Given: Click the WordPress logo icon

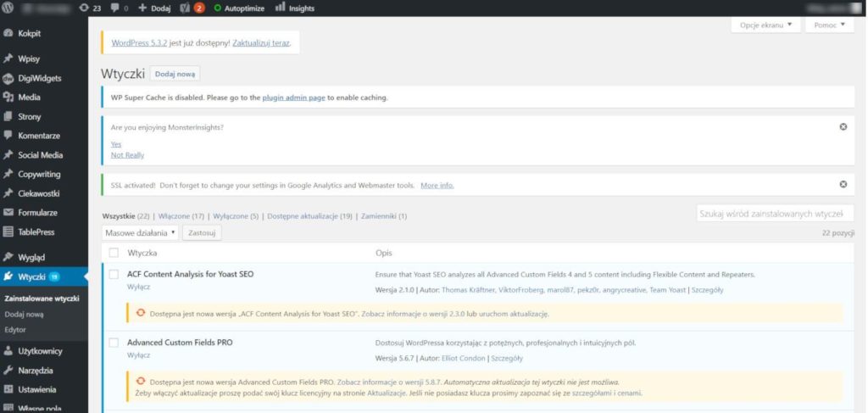Looking at the screenshot, I should click(x=9, y=8).
